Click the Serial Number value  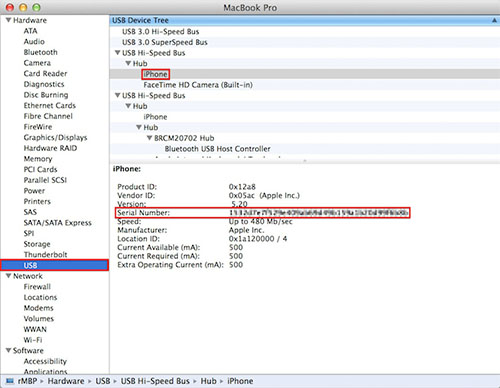319,213
